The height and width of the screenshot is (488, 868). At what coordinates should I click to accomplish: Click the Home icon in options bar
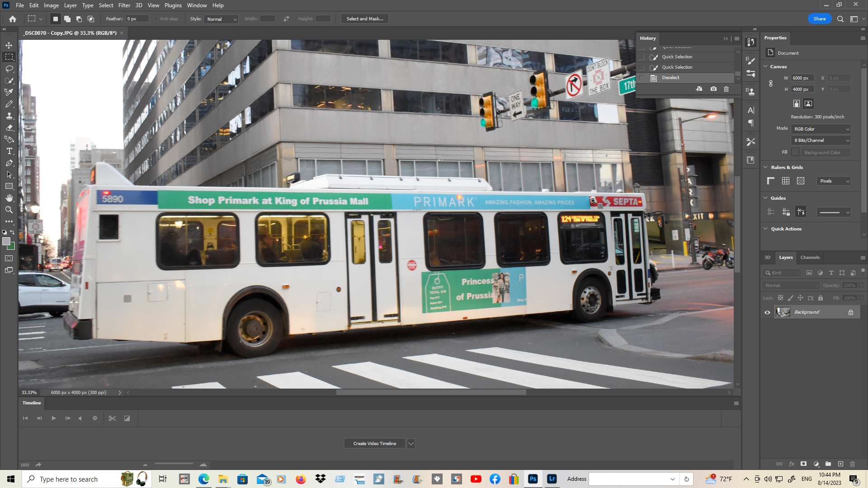tap(13, 19)
